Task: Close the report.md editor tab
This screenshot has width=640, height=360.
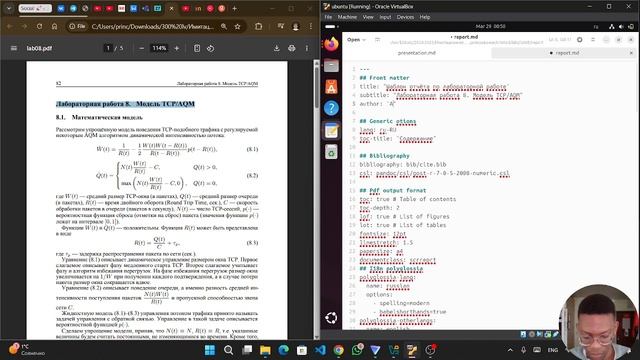Action: 631,53
